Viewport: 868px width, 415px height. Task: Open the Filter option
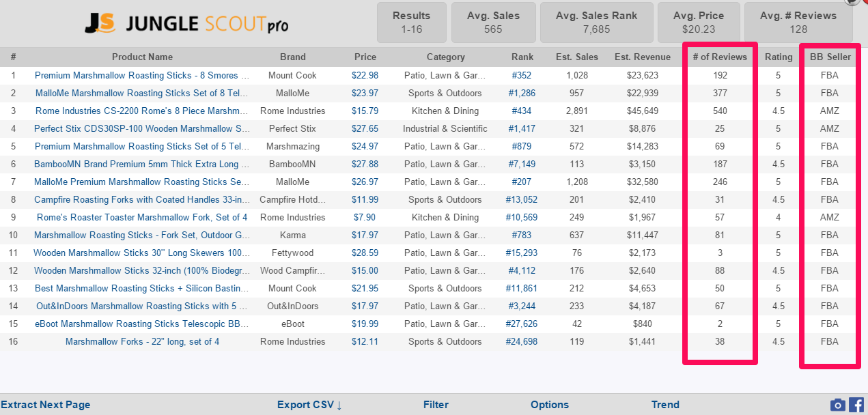coord(436,405)
